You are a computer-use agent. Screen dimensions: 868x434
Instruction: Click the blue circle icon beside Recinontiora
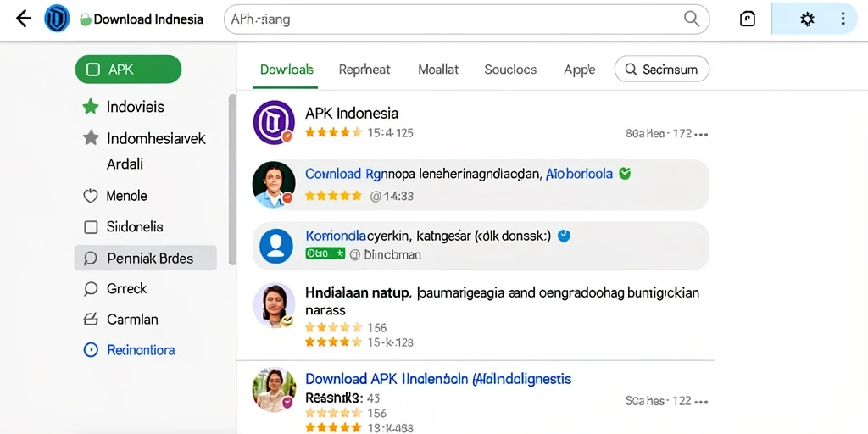(90, 350)
